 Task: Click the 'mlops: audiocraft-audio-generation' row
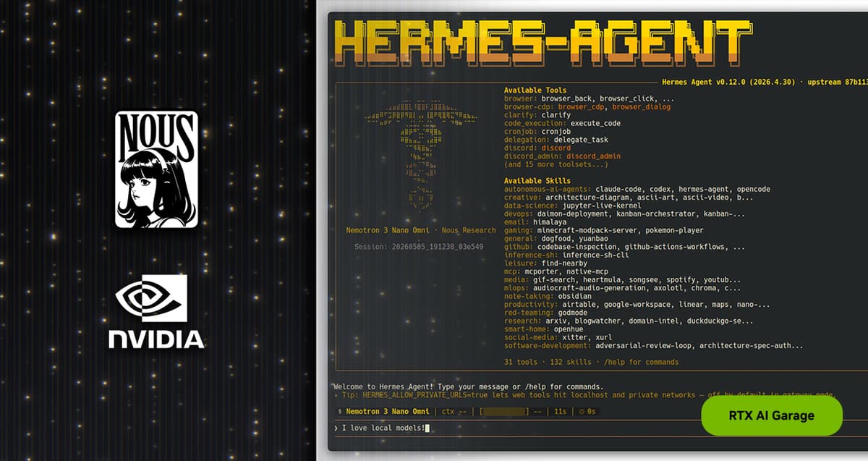coord(622,287)
